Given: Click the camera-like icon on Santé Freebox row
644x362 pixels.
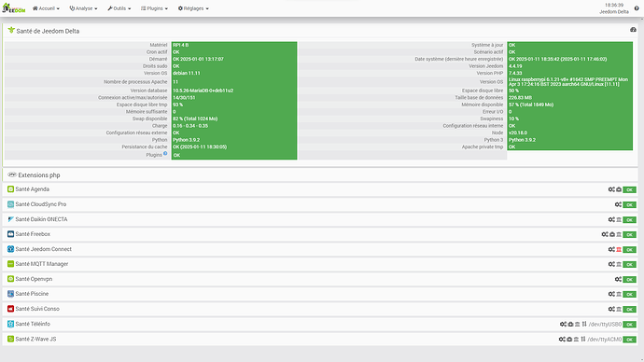Looking at the screenshot, I should (612, 234).
